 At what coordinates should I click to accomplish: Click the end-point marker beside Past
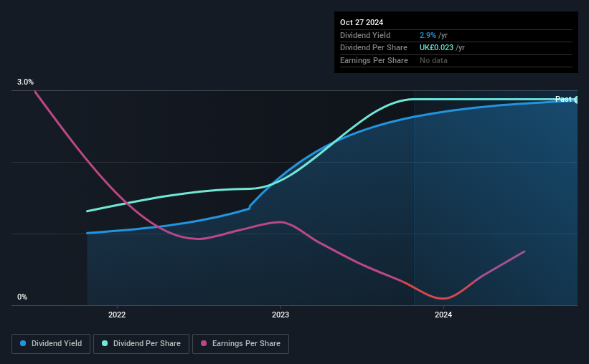tap(576, 100)
